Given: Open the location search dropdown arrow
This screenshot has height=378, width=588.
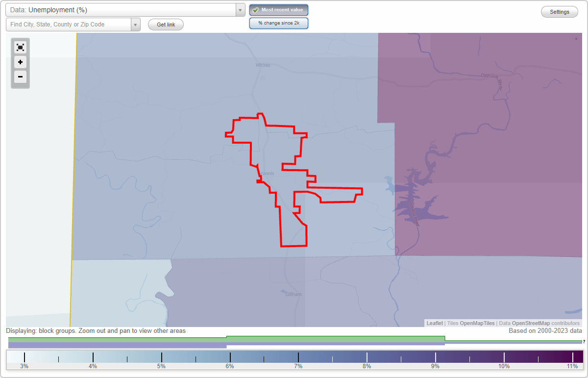Looking at the screenshot, I should pos(136,24).
